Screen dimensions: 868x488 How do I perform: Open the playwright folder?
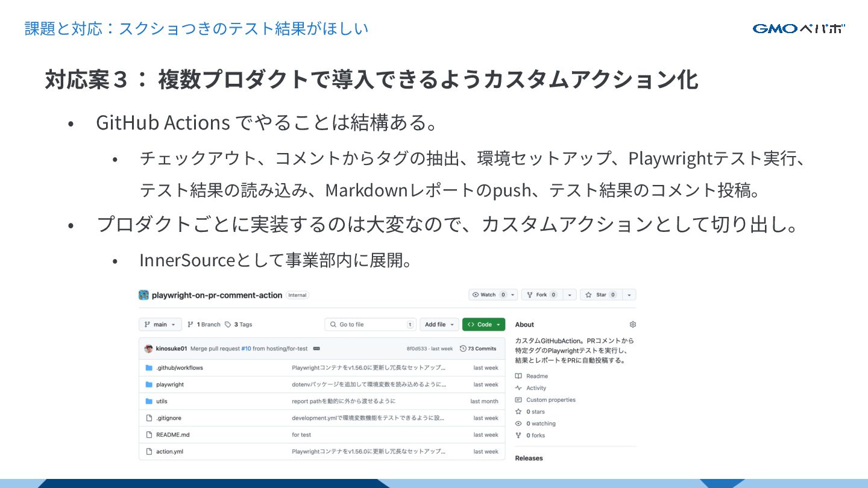pos(170,384)
